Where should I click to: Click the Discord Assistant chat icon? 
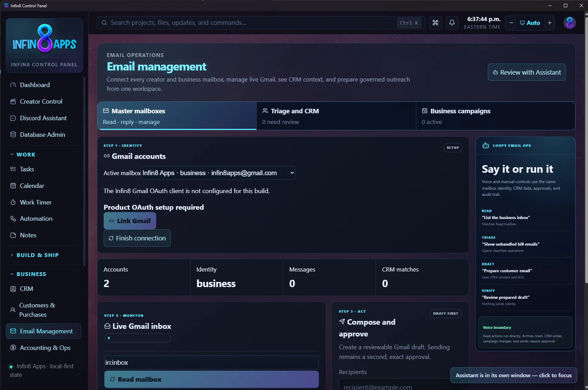(x=13, y=118)
